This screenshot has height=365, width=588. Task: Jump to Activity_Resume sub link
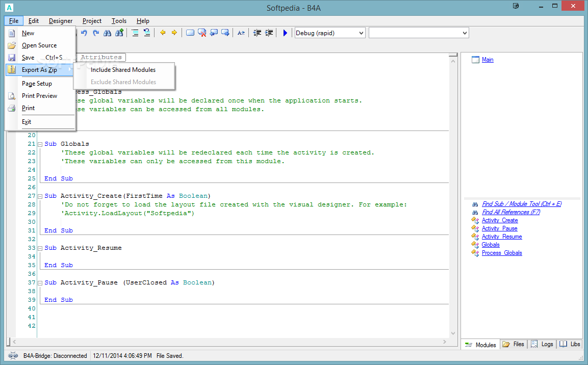click(502, 237)
